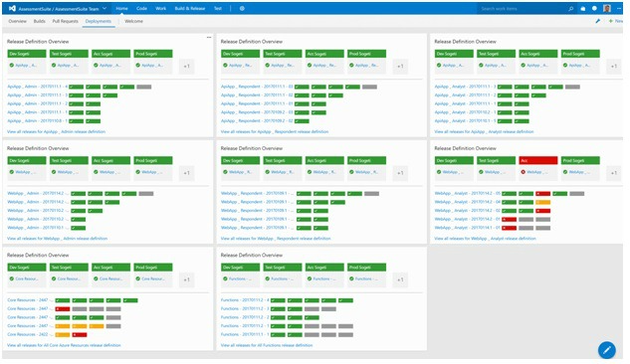Screen dimensions: 630x364
Task: Expand +1 environments in WebApp Analyst widget
Action: pyautogui.click(x=614, y=173)
